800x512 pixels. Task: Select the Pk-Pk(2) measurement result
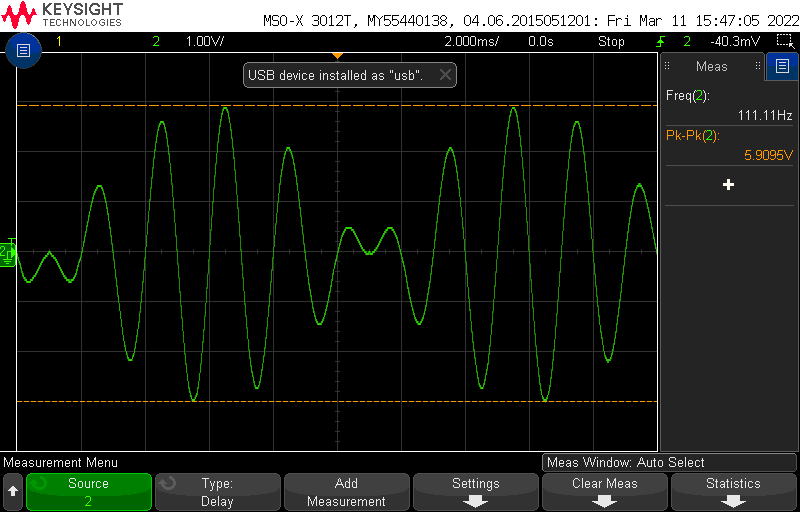[728, 145]
